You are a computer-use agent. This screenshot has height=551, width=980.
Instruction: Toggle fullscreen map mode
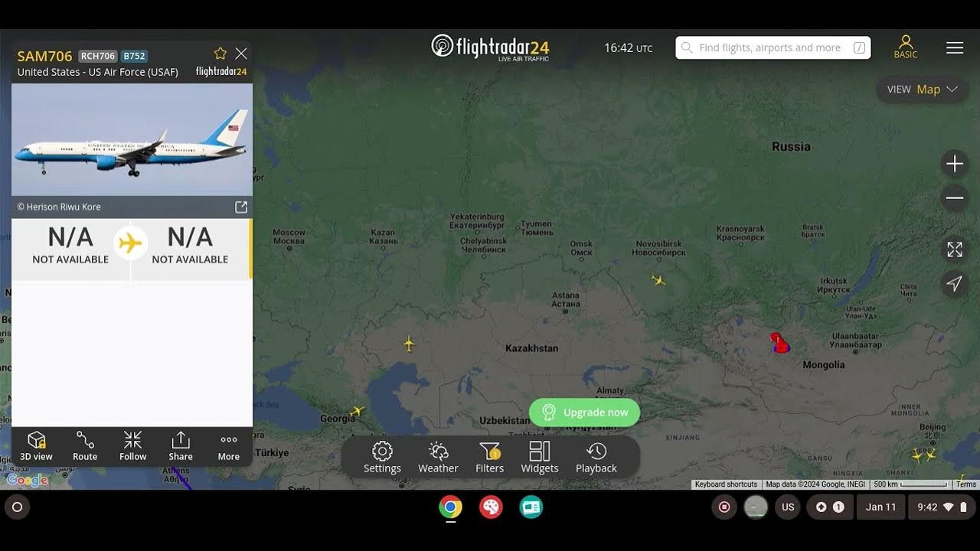click(955, 249)
